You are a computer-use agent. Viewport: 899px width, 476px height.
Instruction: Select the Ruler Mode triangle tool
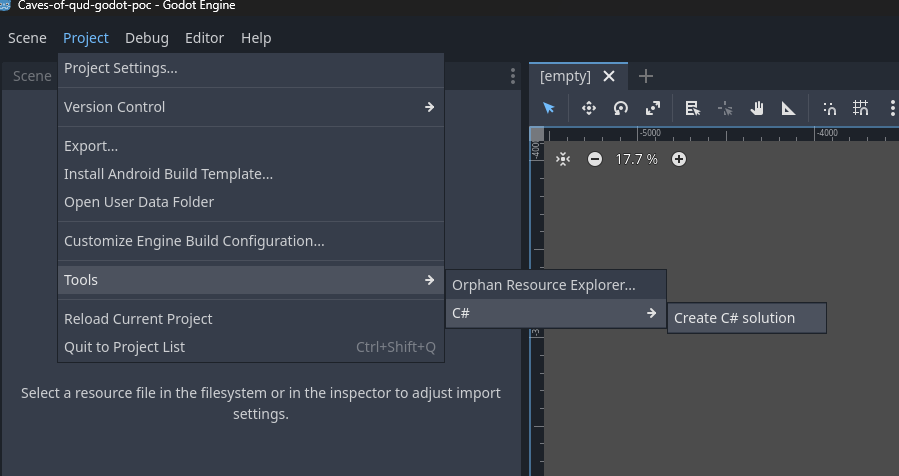point(788,108)
